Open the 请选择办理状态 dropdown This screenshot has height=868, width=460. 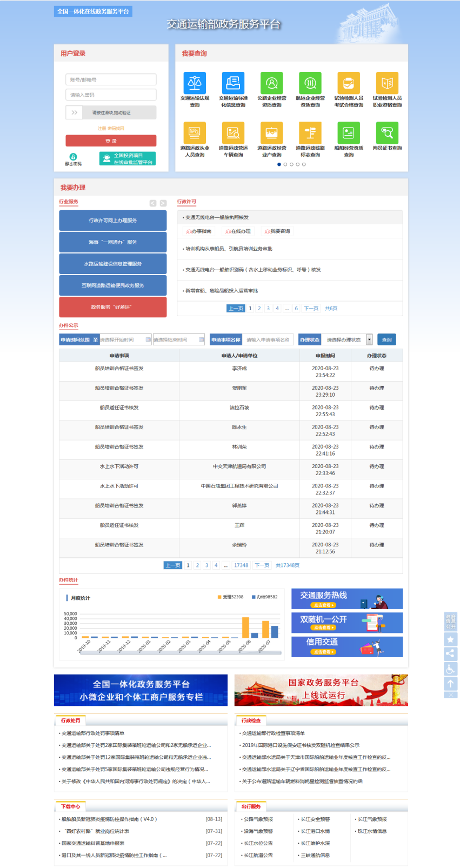coord(348,339)
